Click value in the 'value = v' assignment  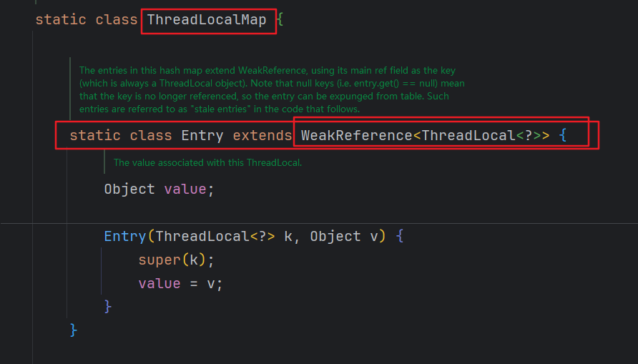159,283
